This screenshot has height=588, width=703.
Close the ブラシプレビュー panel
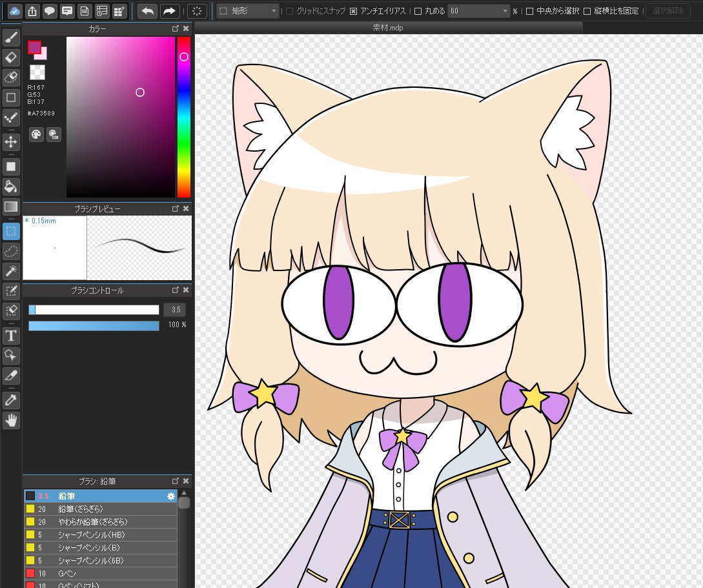click(x=186, y=208)
